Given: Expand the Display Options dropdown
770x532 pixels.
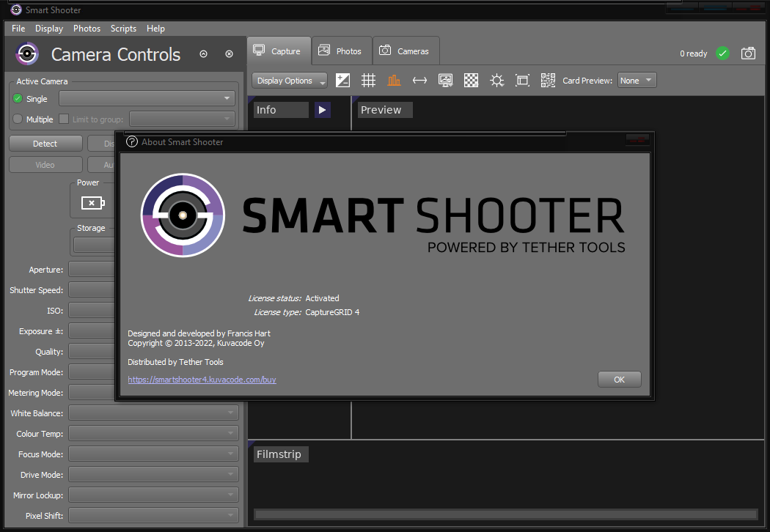Looking at the screenshot, I should pos(289,81).
